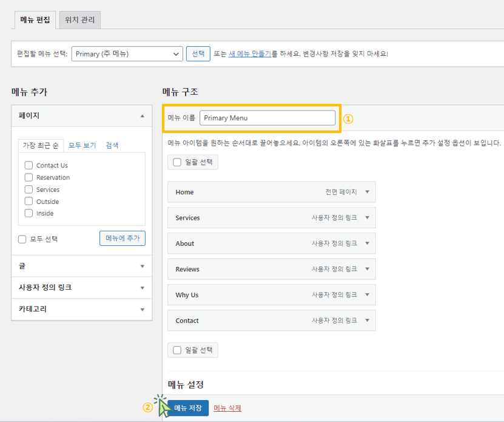Select the 가장 최근 순 tab
Image resolution: width=504 pixels, height=422 pixels.
tap(41, 146)
